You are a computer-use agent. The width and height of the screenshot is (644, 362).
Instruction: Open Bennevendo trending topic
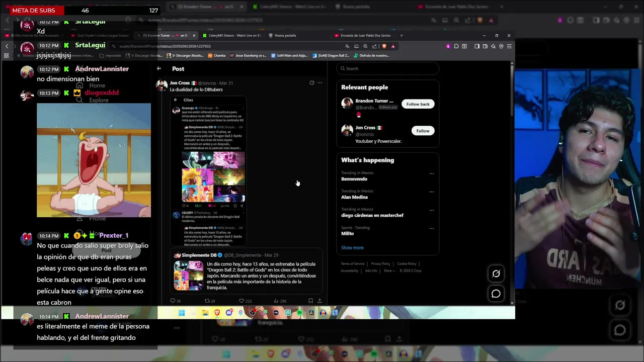click(x=354, y=179)
